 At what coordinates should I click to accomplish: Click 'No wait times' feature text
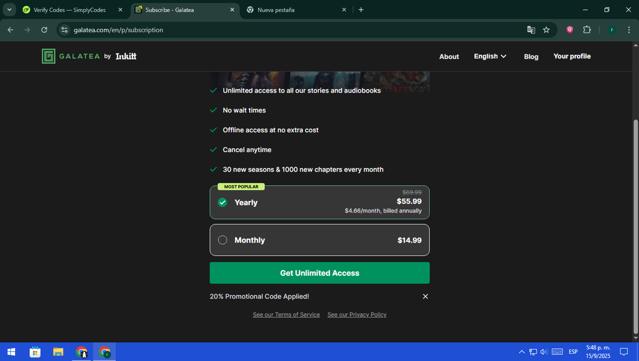244,110
